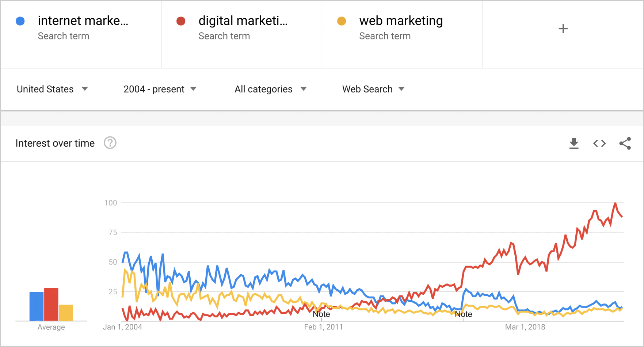The height and width of the screenshot is (347, 644).
Task: Click the blue dot for internet marketing
Action: [x=20, y=21]
